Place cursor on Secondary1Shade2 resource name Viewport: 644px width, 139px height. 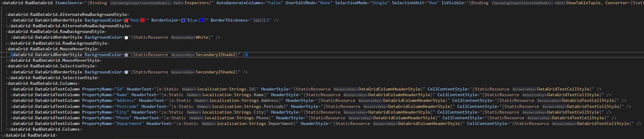(x=216, y=55)
